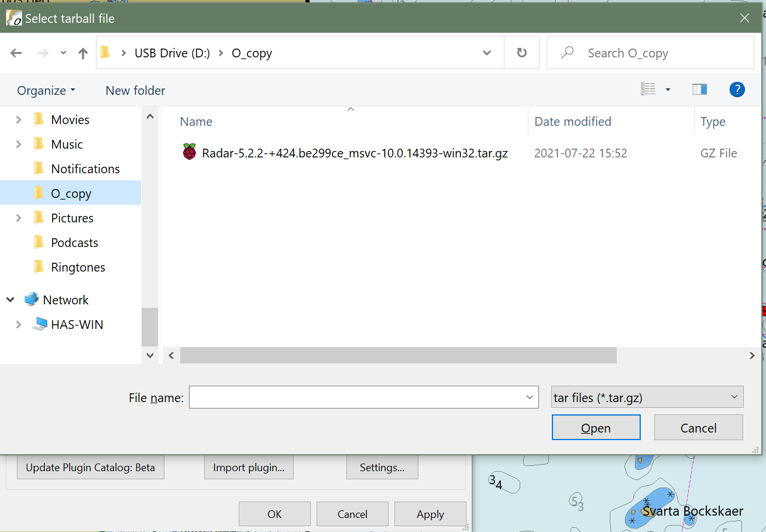Click the OpenCPN icon in the title bar

[x=13, y=18]
